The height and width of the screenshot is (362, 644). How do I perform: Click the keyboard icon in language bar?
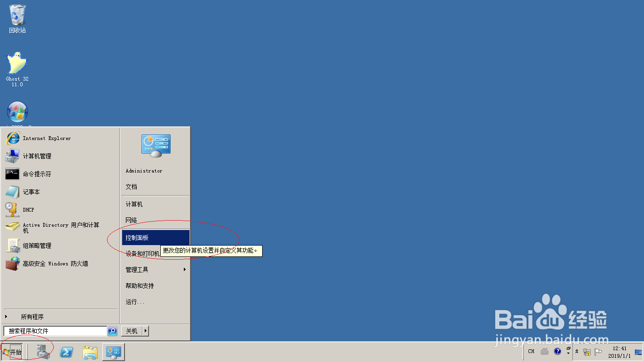tap(545, 351)
